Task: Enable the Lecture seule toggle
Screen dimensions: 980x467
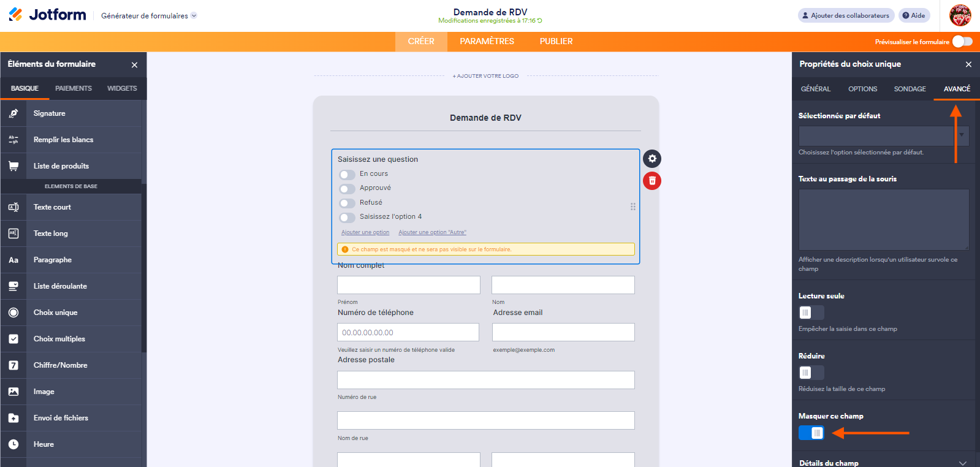Action: [811, 313]
